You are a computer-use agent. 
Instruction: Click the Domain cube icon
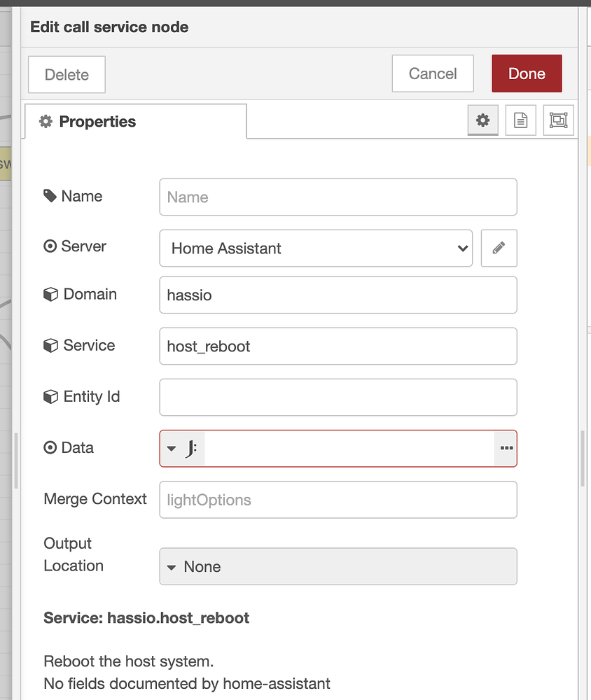50,294
